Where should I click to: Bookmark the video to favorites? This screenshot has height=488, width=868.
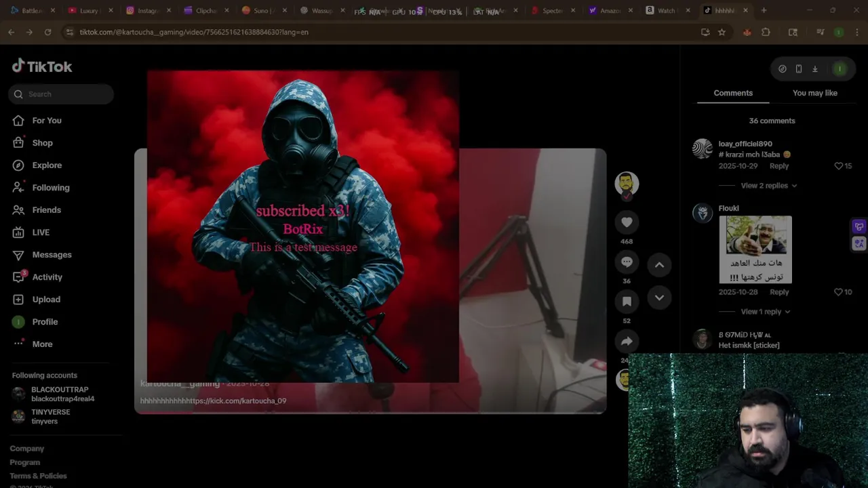point(627,301)
